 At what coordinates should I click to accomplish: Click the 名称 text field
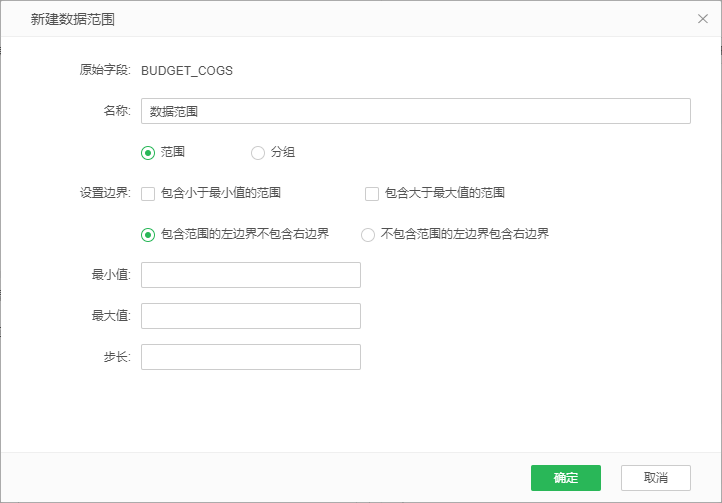tap(415, 111)
